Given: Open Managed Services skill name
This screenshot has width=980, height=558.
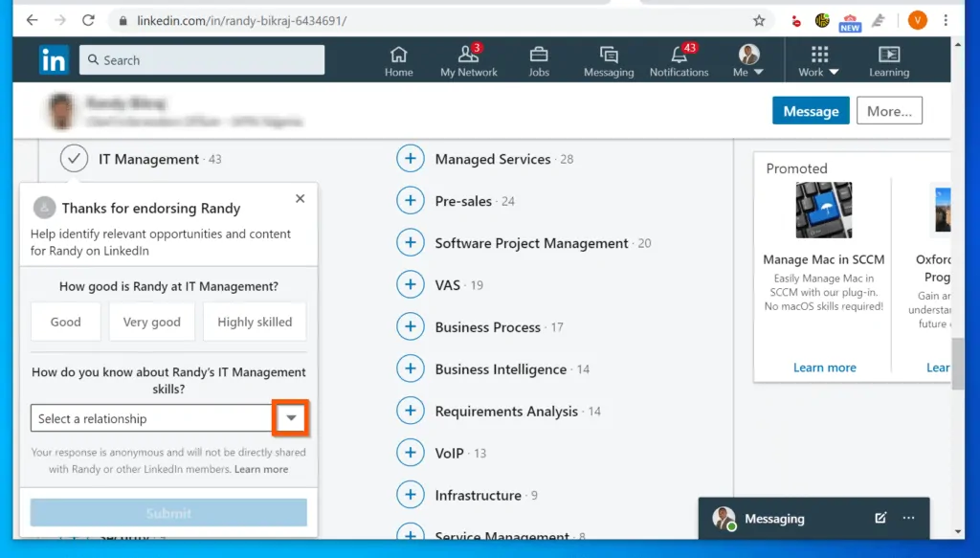Looking at the screenshot, I should pyautogui.click(x=493, y=159).
